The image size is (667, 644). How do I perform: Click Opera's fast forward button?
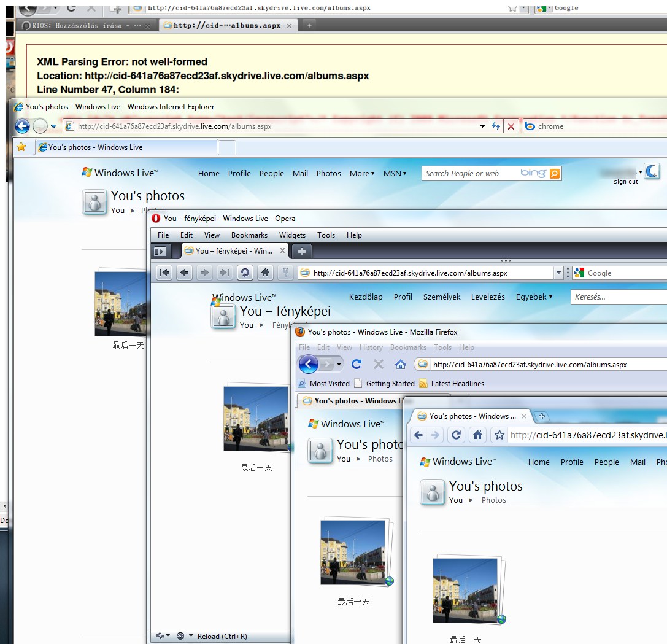[225, 273]
